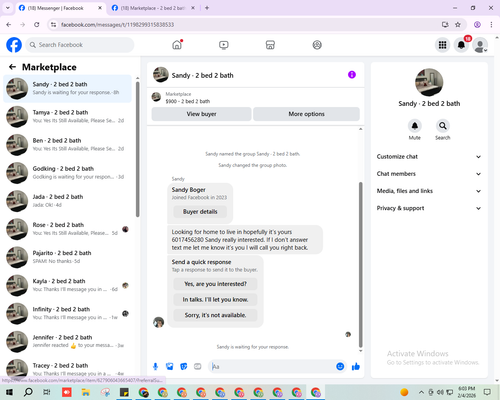Open the Groups icon in top nav

(317, 45)
